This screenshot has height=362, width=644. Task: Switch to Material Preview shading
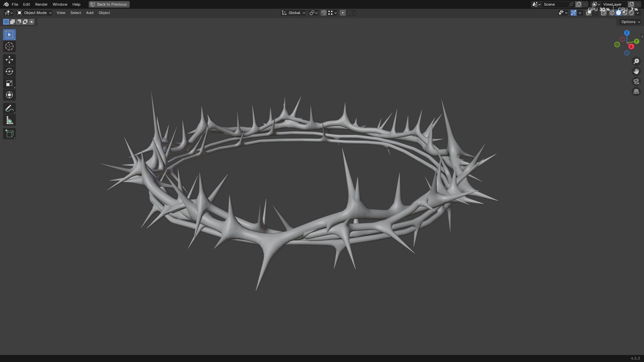click(x=625, y=13)
